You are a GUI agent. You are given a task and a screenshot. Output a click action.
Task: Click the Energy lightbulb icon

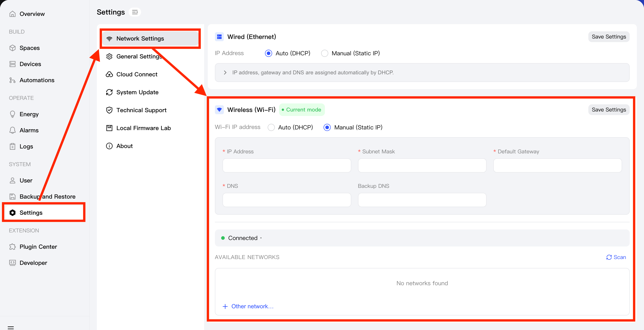pyautogui.click(x=13, y=114)
